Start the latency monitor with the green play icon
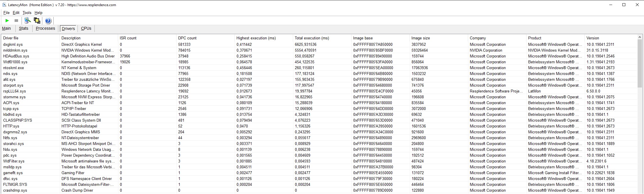Image resolution: width=644 pixels, height=194 pixels. 7,20
